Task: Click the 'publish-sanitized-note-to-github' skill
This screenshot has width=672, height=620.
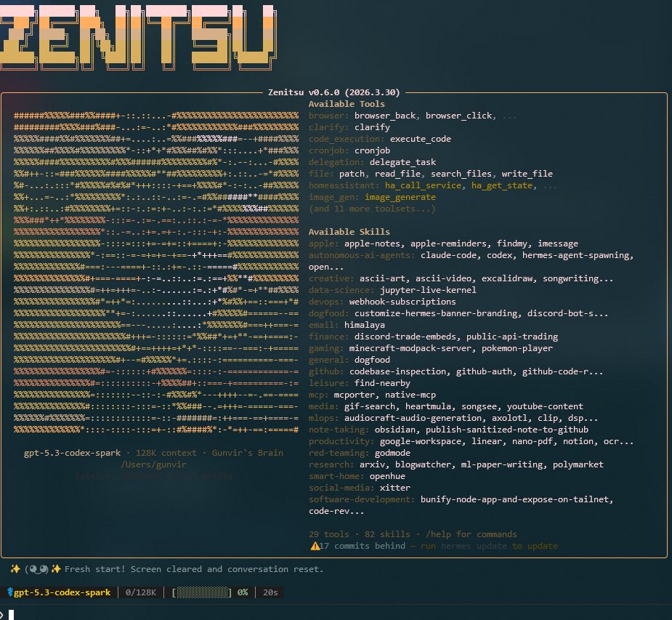Action: 506,429
